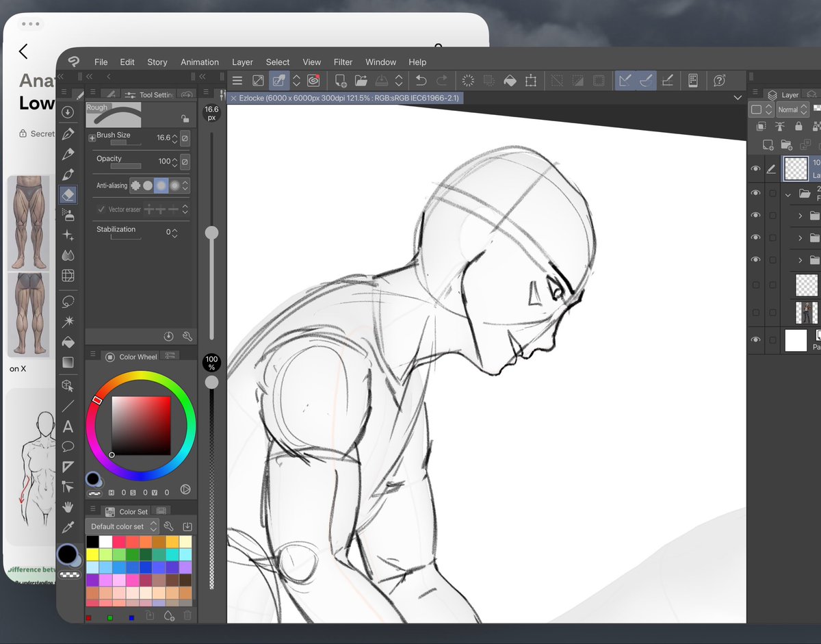
Task: Hide the selected top layer eye icon
Action: tap(755, 169)
